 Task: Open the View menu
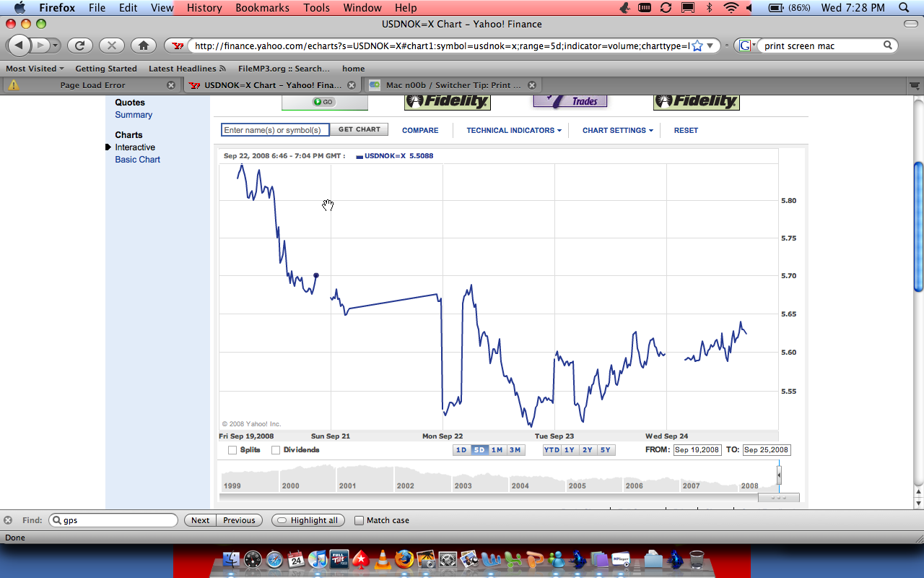pyautogui.click(x=162, y=8)
